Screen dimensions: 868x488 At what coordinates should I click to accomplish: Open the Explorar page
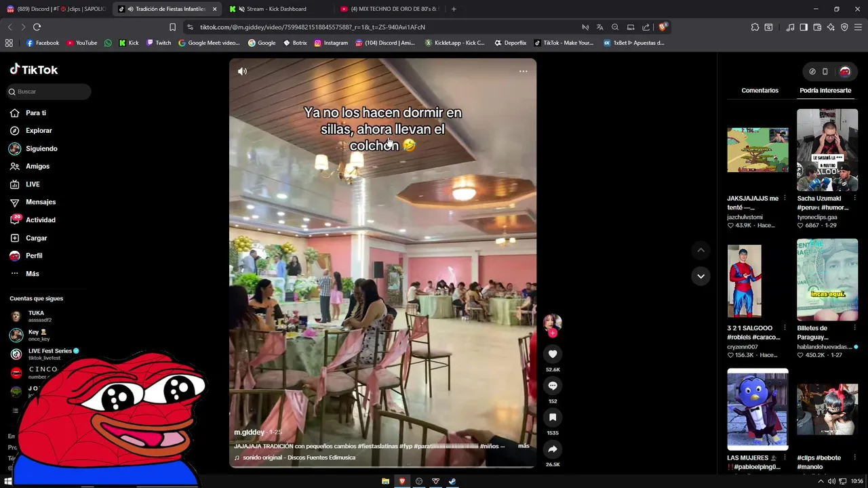pyautogui.click(x=39, y=131)
